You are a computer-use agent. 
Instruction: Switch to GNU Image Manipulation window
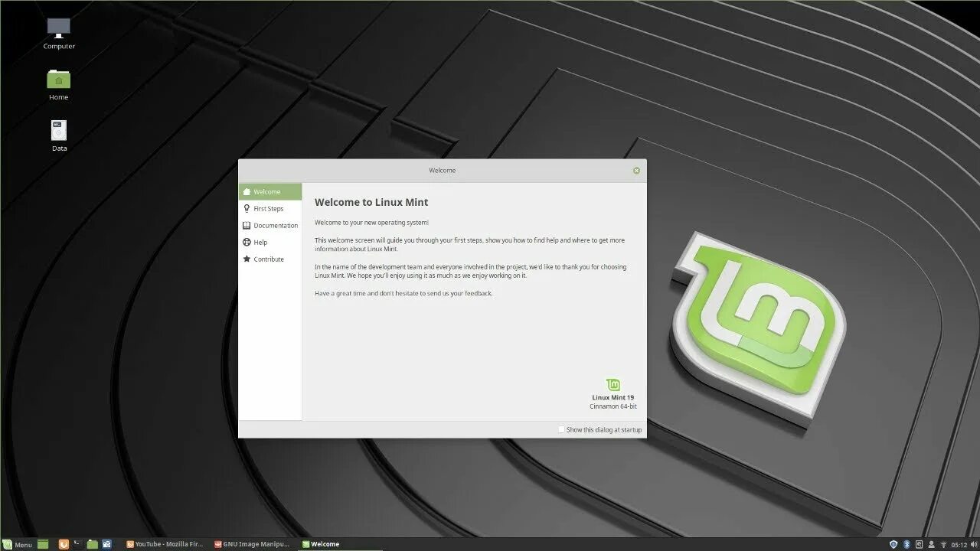(x=252, y=544)
